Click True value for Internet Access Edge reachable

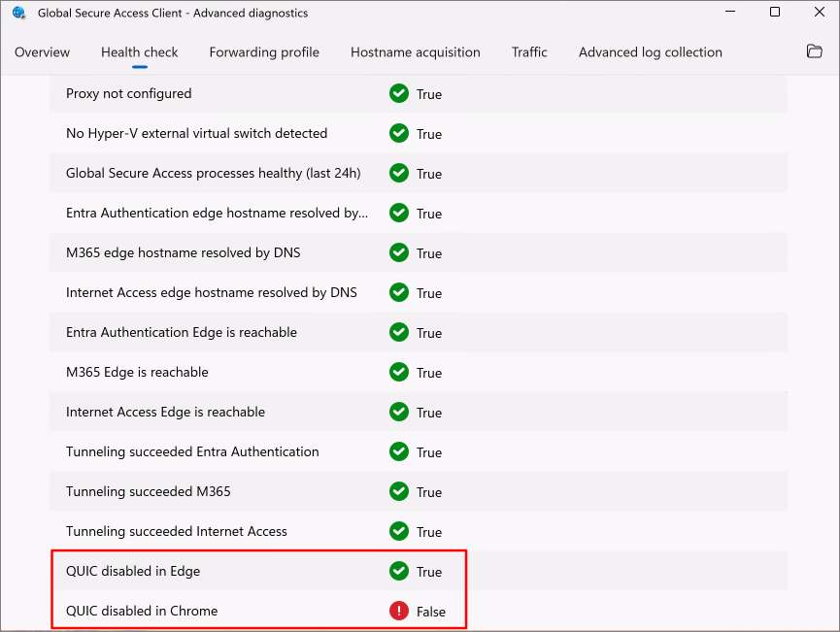(429, 413)
